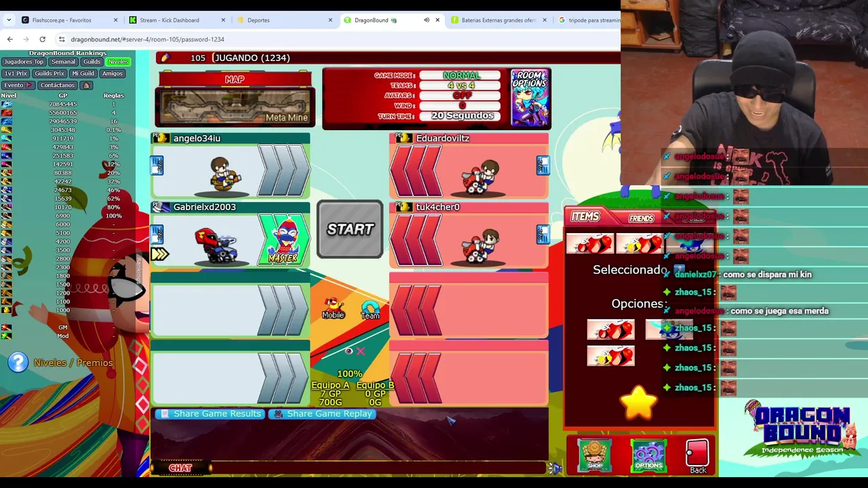Show the Amigos ranking
The width and height of the screenshot is (868, 488).
click(x=113, y=73)
